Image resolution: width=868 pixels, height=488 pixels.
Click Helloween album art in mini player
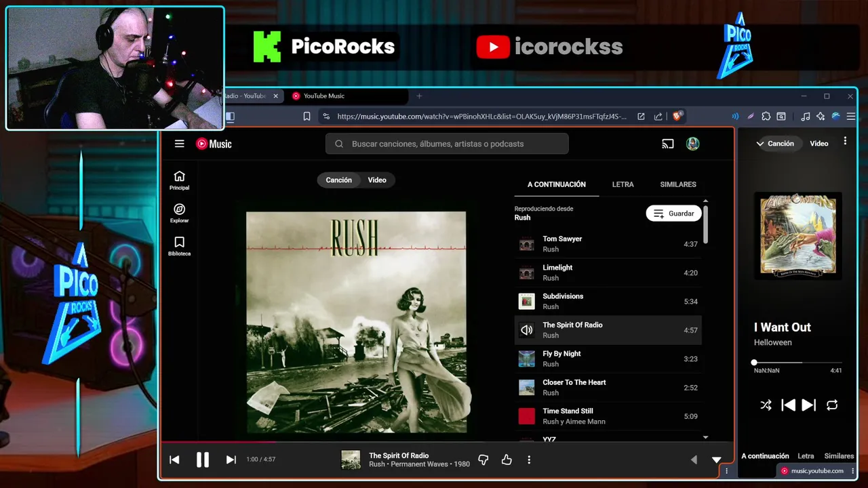(x=798, y=235)
